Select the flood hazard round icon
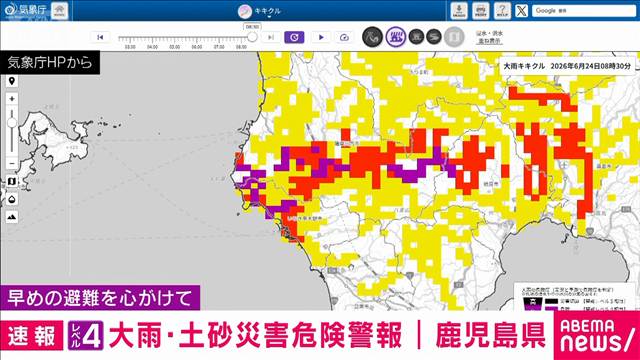640x360 pixels. tap(433, 37)
